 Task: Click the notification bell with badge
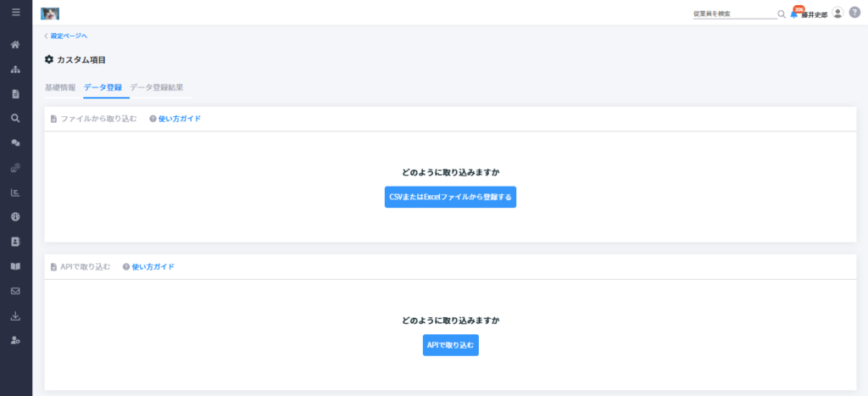[795, 14]
